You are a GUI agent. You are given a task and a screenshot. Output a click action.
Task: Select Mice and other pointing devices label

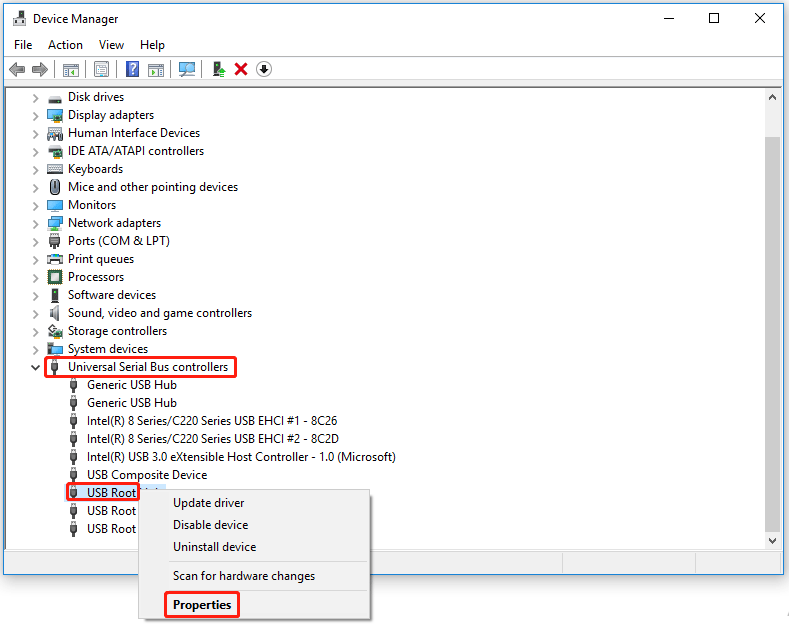153,187
